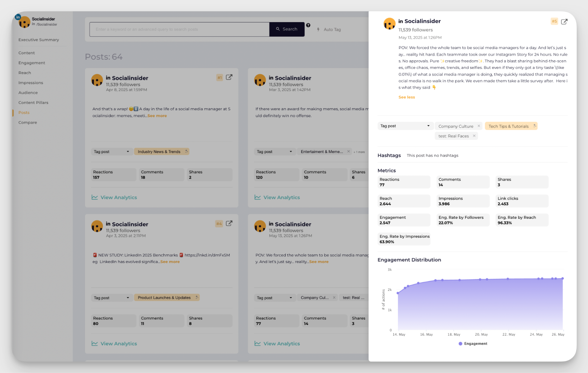Click LinkedIn badge on sidebar profile
The width and height of the screenshot is (588, 373).
[18, 17]
